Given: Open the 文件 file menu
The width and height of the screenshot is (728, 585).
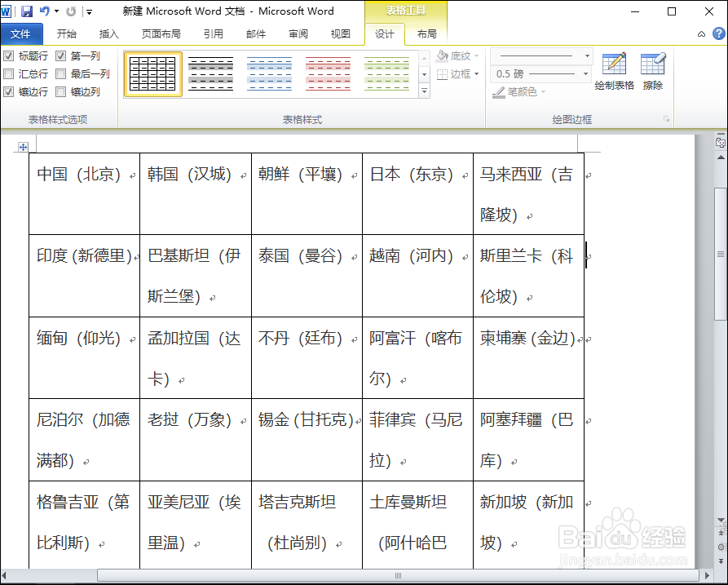Looking at the screenshot, I should pyautogui.click(x=22, y=34).
